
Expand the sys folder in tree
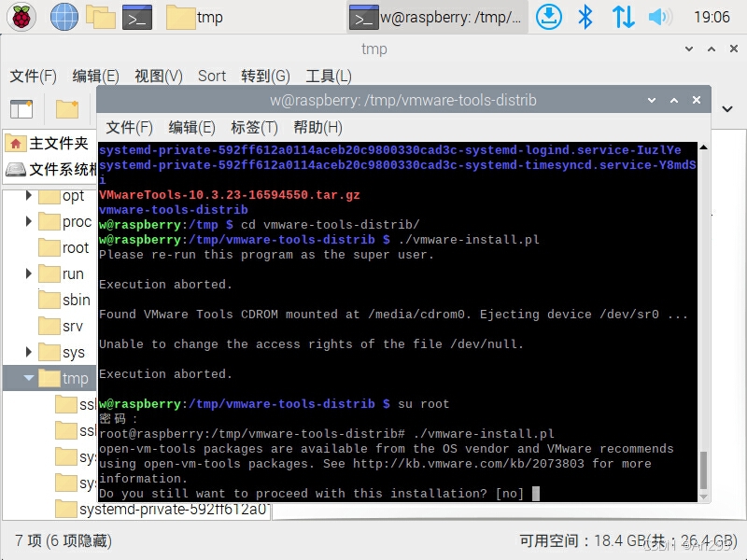tap(29, 352)
